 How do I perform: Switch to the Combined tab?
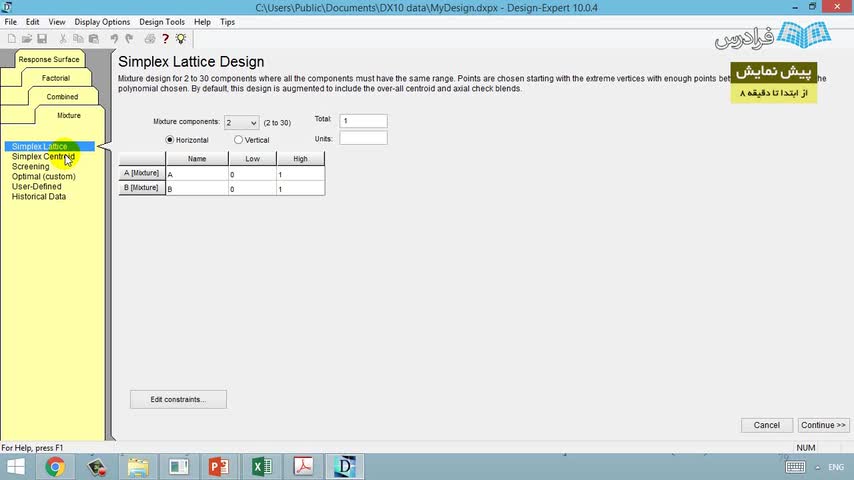coord(62,96)
